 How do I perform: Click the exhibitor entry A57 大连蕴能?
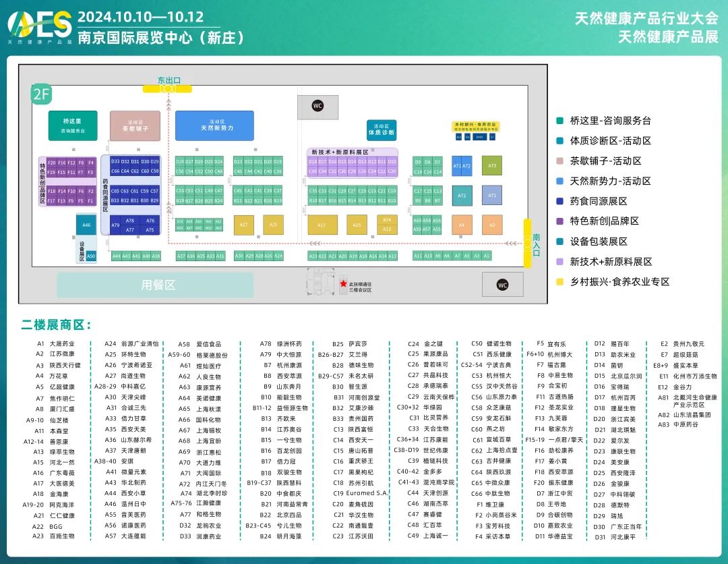coord(125,536)
